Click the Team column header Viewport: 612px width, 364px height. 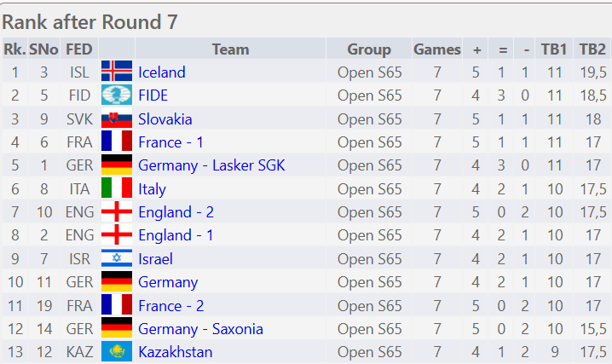(229, 49)
